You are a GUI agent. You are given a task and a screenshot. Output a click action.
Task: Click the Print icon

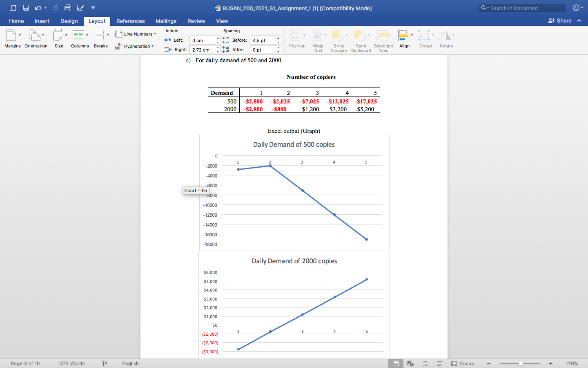pyautogui.click(x=68, y=8)
